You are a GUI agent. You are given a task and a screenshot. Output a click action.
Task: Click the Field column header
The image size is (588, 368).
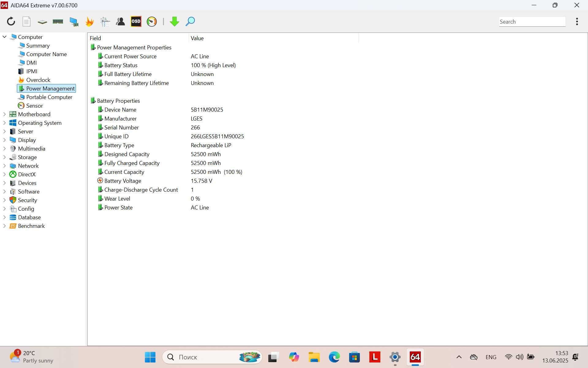click(138, 38)
